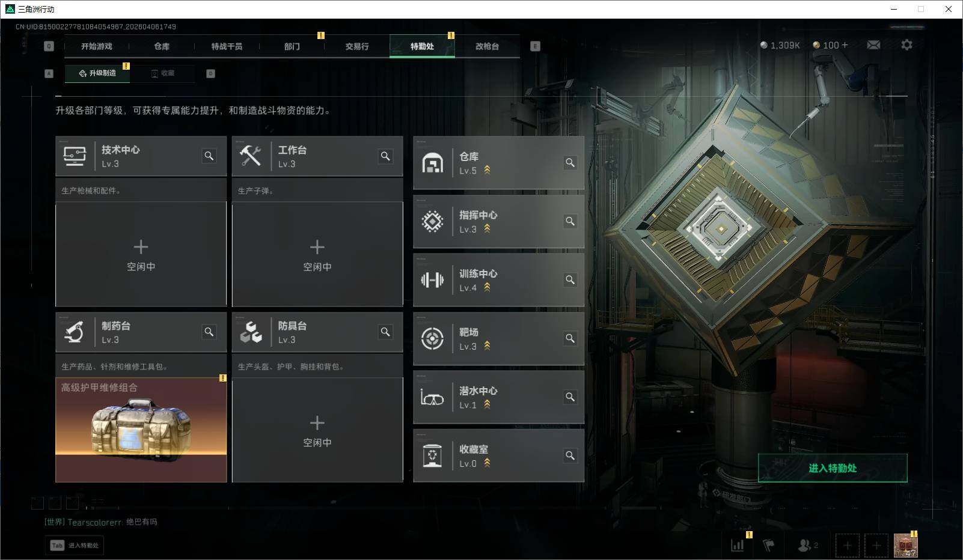Open the mail envelope icon
Image resolution: width=963 pixels, height=560 pixels.
pyautogui.click(x=873, y=45)
